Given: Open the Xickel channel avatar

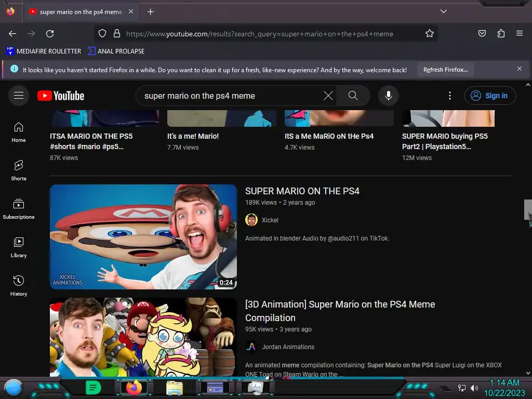Looking at the screenshot, I should 251,220.
